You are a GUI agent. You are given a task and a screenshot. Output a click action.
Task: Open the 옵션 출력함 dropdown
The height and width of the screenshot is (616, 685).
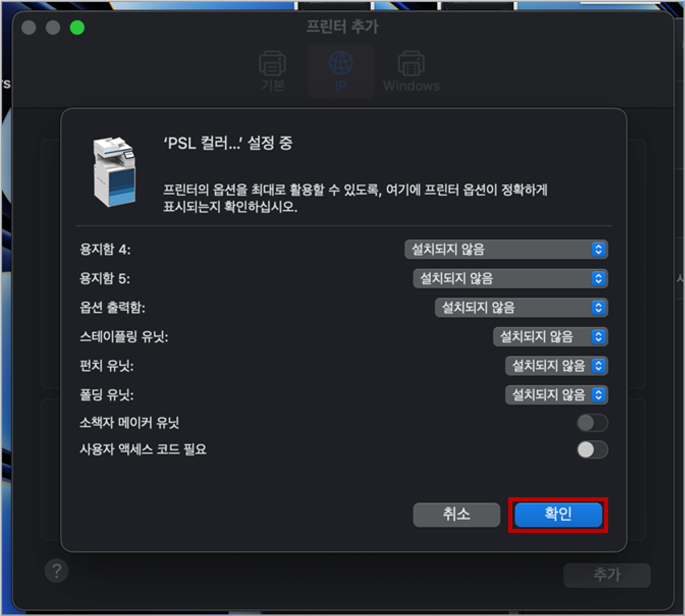tap(522, 307)
